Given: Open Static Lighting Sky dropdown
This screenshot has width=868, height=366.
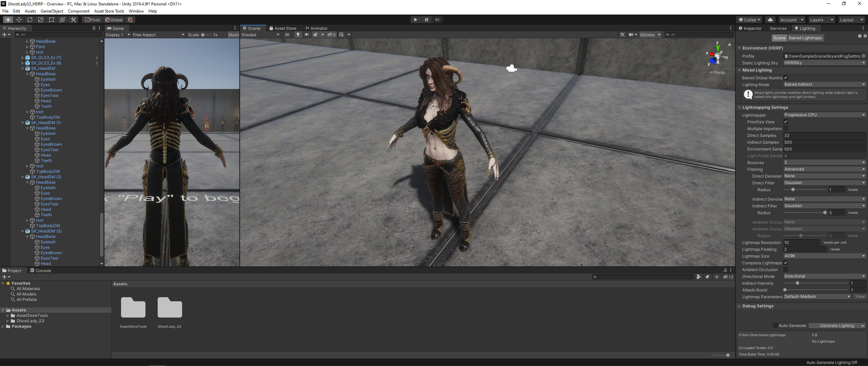Looking at the screenshot, I should 825,63.
